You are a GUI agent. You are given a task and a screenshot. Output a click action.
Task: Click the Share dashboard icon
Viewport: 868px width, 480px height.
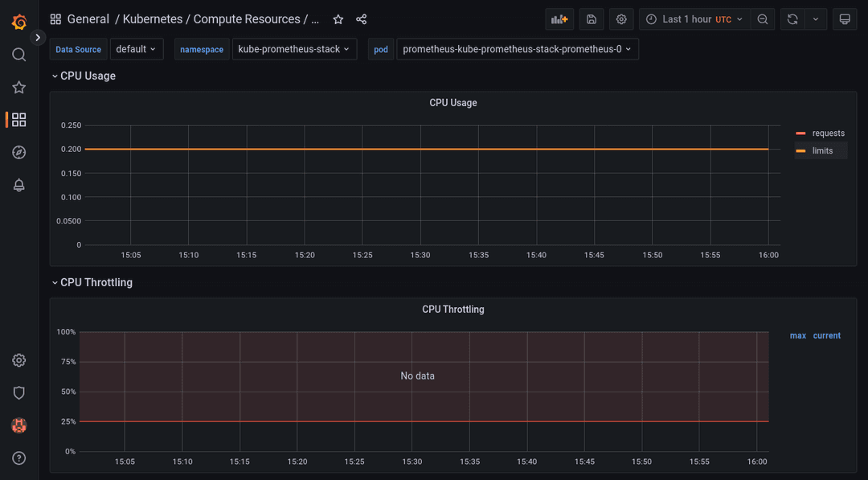(x=361, y=18)
